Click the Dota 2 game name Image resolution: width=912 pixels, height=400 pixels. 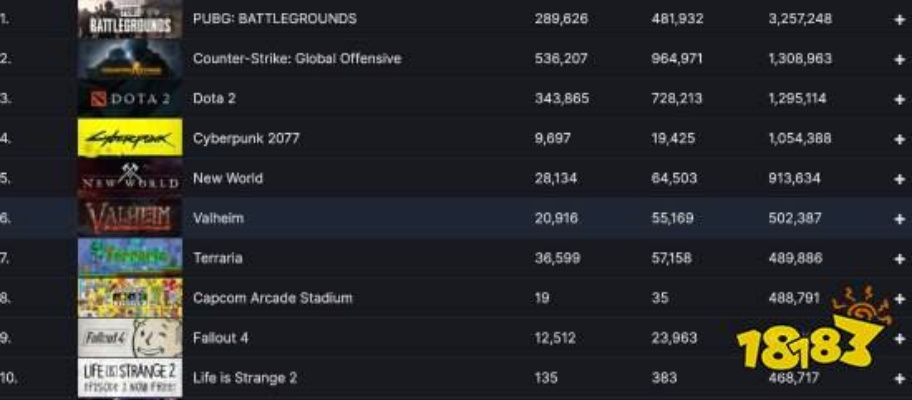214,99
